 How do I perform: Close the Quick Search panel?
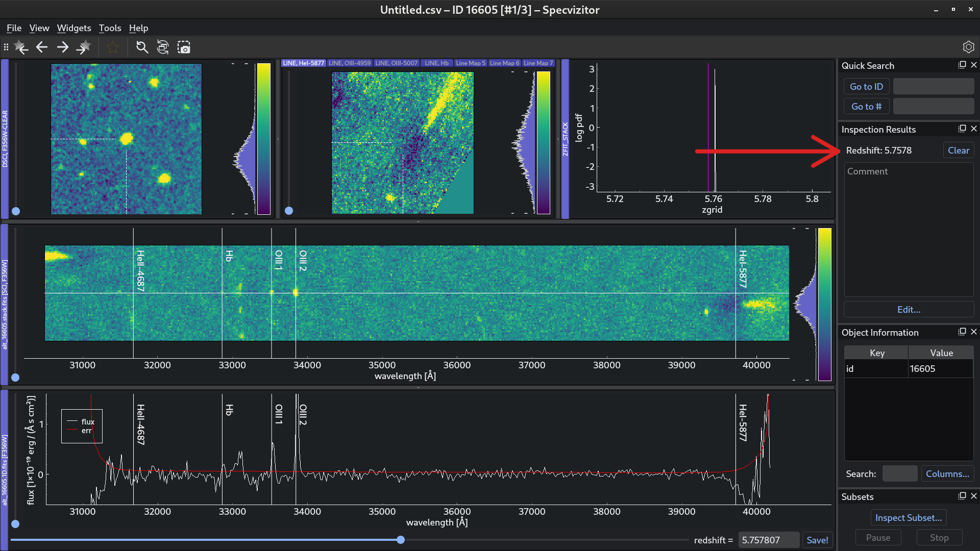click(974, 65)
